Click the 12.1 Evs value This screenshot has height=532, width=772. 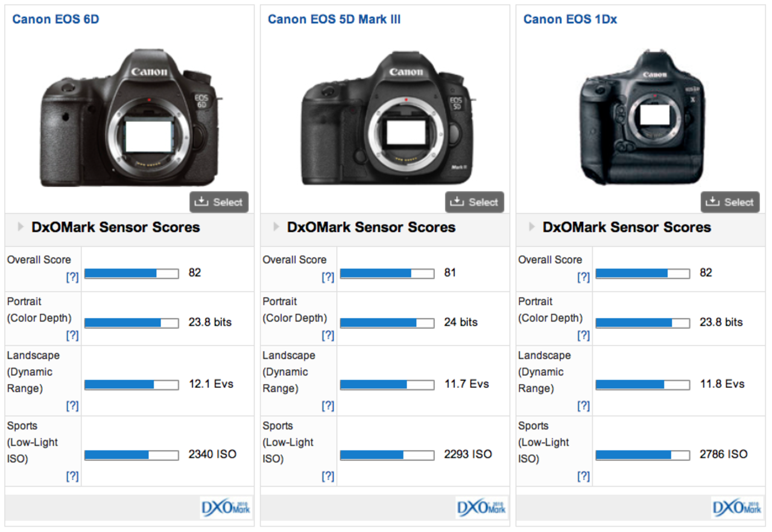(211, 384)
